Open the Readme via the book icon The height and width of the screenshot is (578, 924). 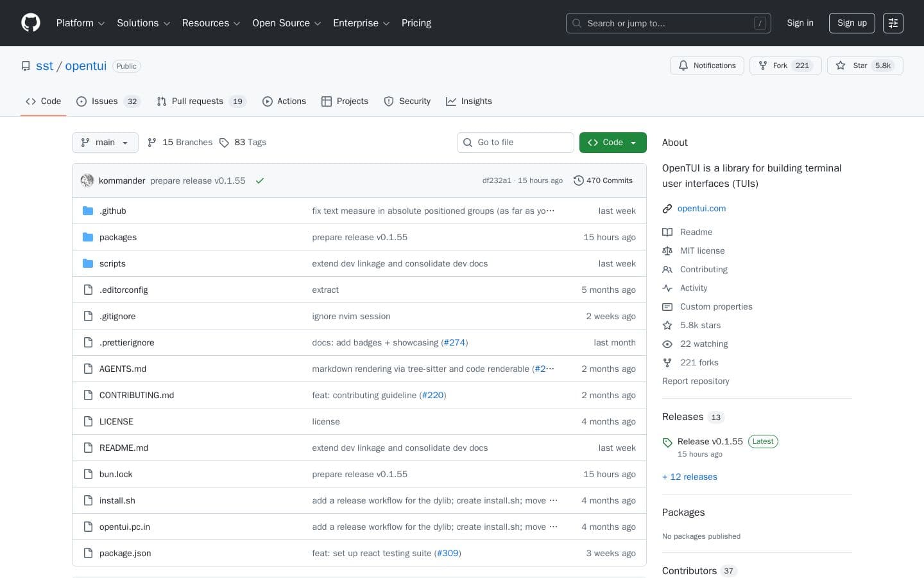(667, 232)
